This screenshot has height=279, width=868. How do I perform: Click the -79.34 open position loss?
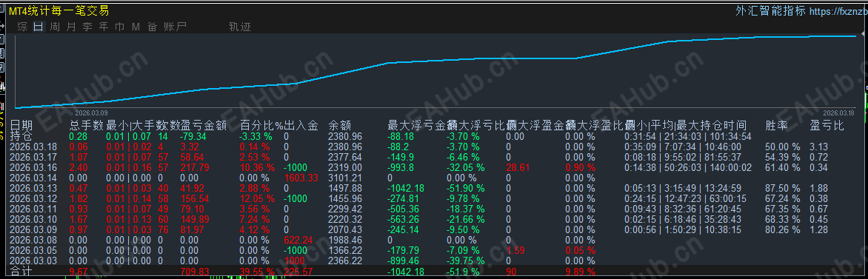click(x=193, y=136)
